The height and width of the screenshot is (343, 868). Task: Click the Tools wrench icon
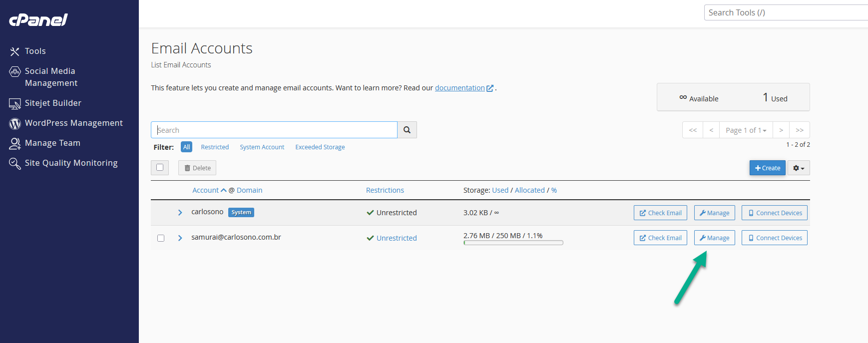[x=14, y=51]
